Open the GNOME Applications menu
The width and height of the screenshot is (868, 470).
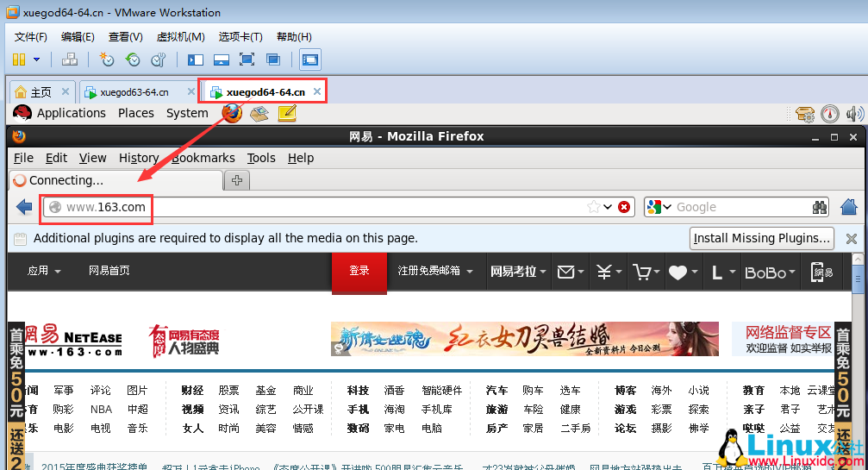click(71, 113)
